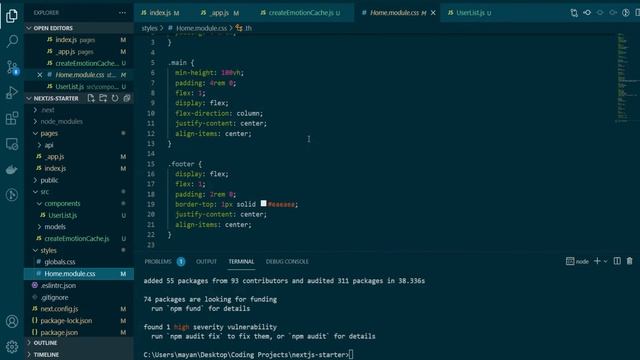Open UserList.js in Open Editors list

click(79, 87)
